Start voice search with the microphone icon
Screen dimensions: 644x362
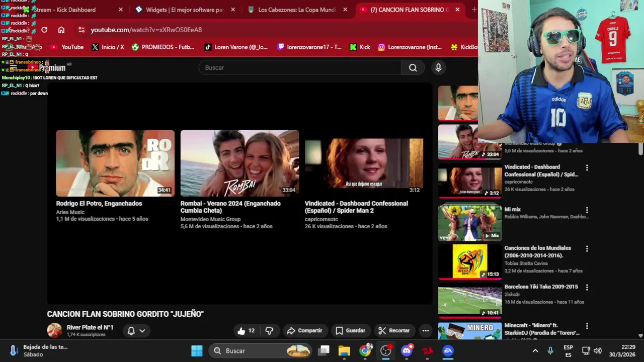pos(438,68)
